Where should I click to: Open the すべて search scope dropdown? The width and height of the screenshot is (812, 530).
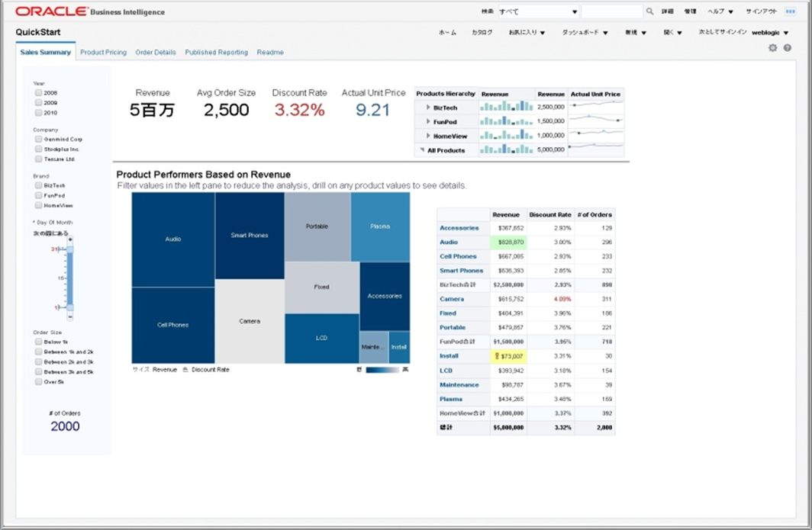click(x=538, y=11)
